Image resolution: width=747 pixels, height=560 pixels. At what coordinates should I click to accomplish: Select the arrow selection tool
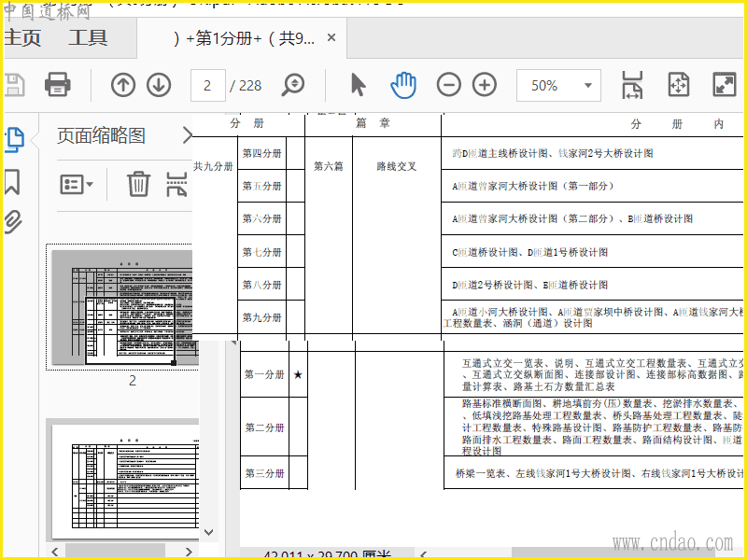(x=358, y=85)
